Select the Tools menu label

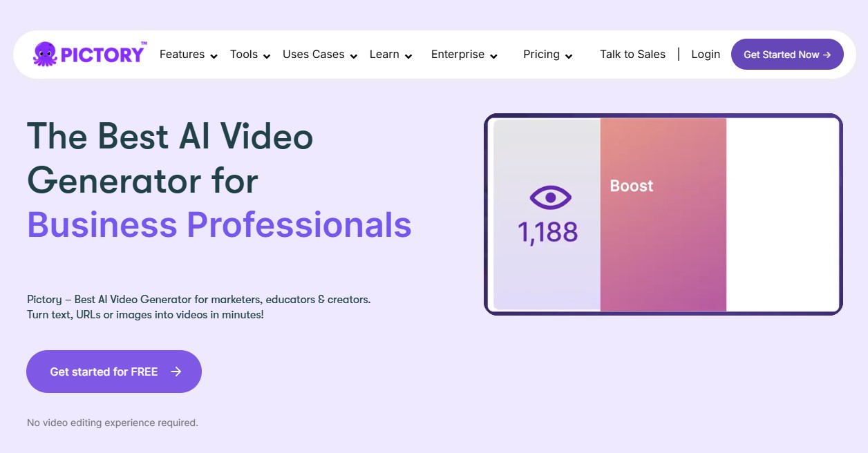click(x=244, y=55)
